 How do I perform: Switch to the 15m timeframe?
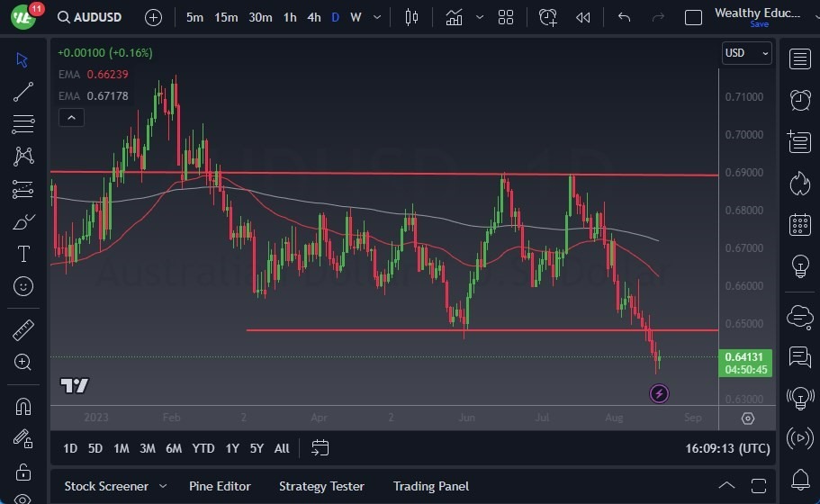click(226, 17)
